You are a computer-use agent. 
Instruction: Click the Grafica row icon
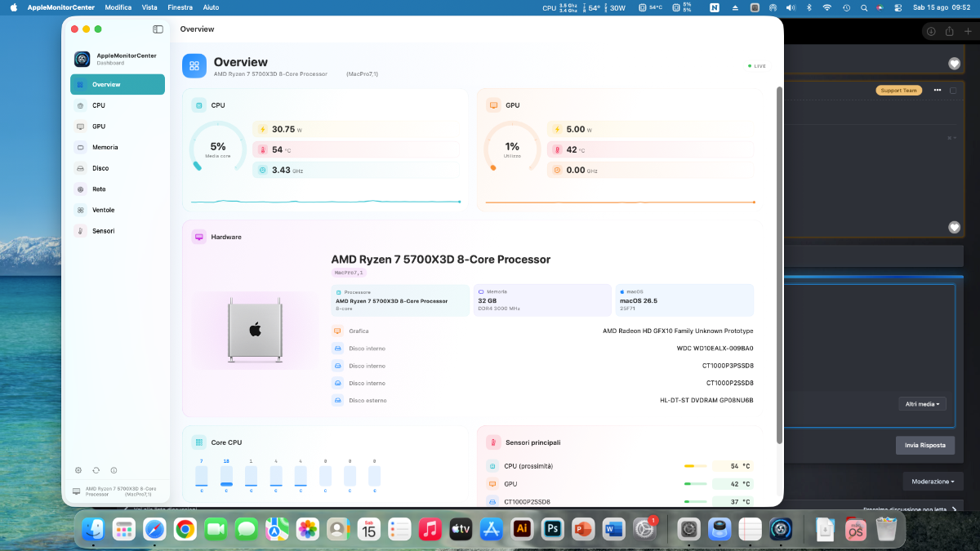coord(337,331)
